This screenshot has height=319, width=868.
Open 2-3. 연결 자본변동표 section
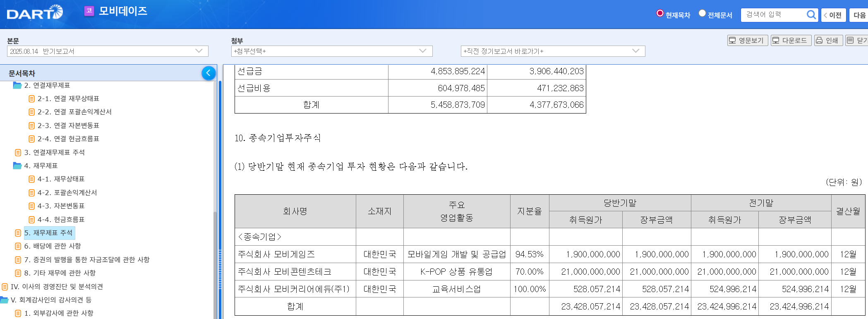point(68,126)
